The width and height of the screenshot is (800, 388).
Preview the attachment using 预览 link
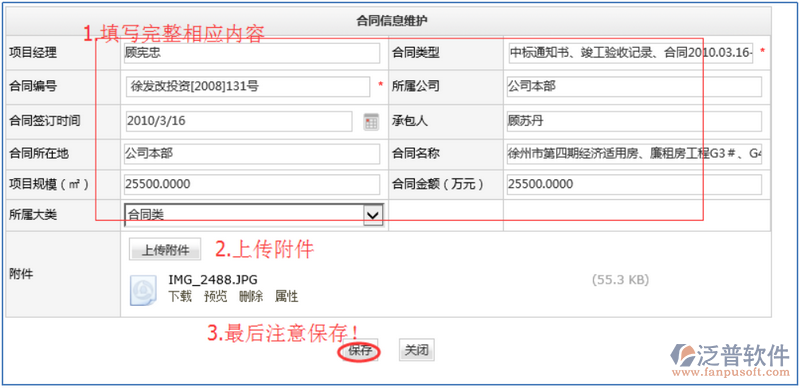pos(215,297)
